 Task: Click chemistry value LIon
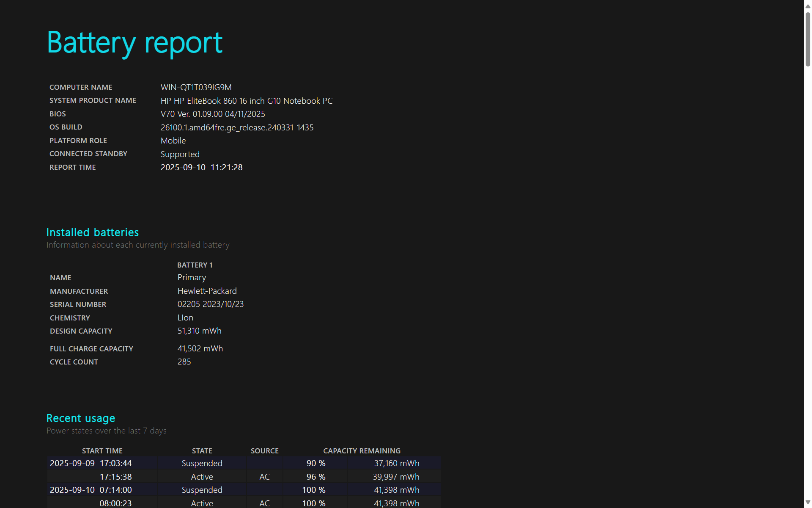click(x=185, y=317)
